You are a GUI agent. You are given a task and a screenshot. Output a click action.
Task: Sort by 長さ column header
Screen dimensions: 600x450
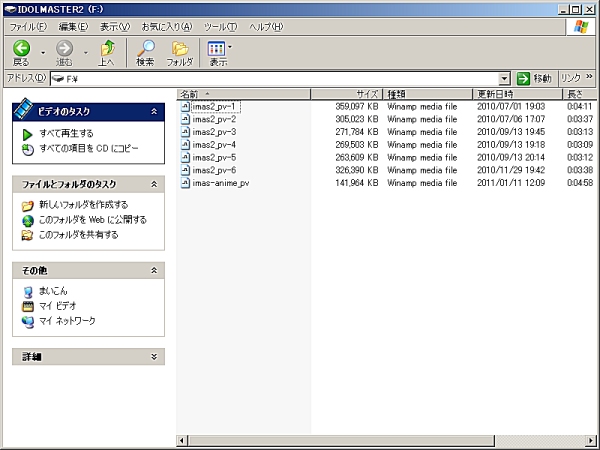pos(579,94)
